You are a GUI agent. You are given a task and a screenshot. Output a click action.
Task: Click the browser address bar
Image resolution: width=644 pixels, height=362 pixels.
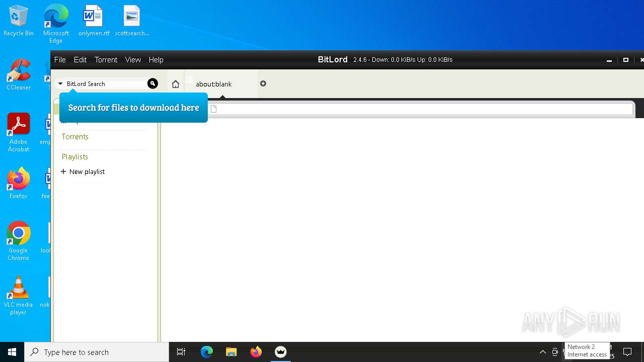(x=420, y=109)
